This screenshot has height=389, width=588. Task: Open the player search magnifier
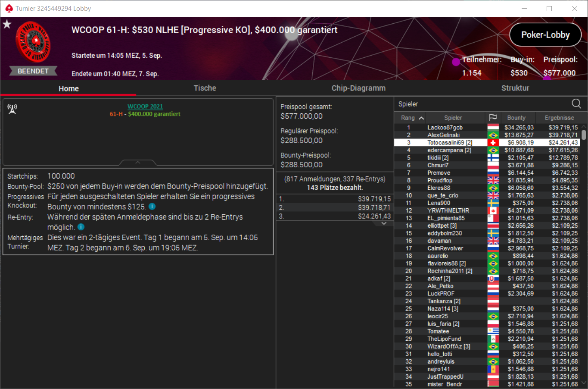click(x=576, y=104)
